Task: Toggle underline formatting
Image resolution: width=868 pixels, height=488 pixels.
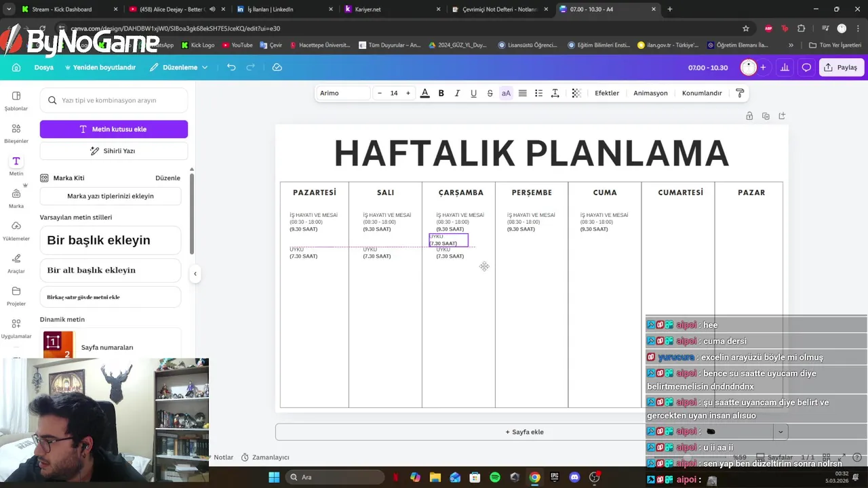Action: click(473, 93)
